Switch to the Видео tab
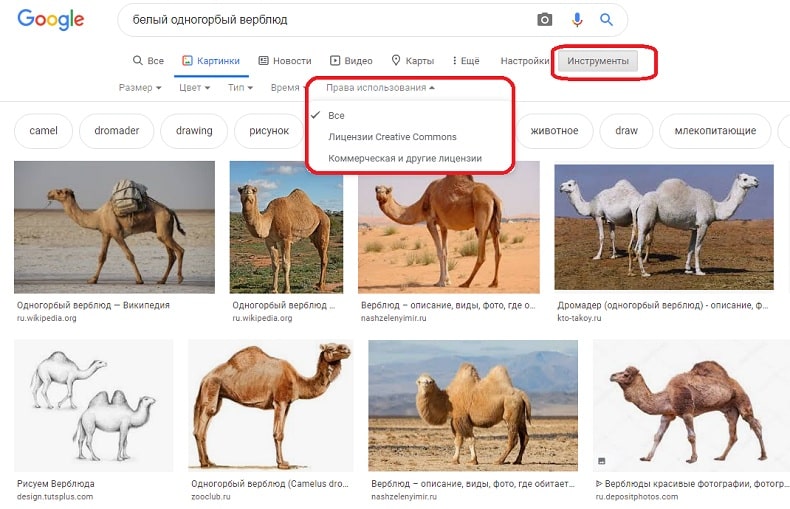 pos(351,61)
